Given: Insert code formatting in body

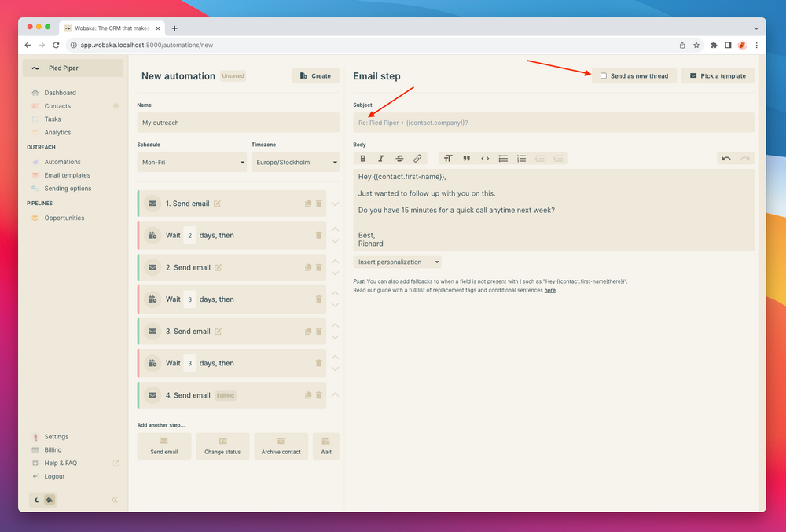Looking at the screenshot, I should pyautogui.click(x=485, y=158).
